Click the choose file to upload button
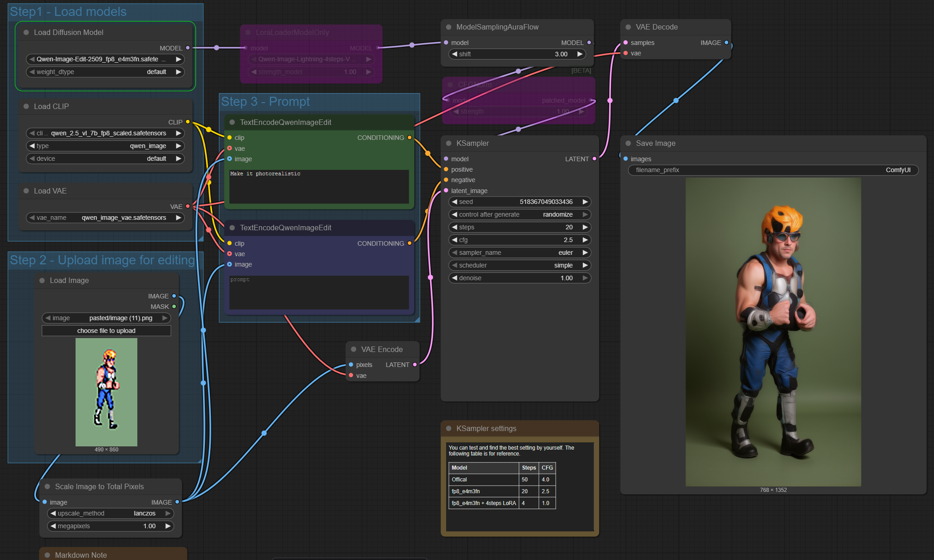 106,331
